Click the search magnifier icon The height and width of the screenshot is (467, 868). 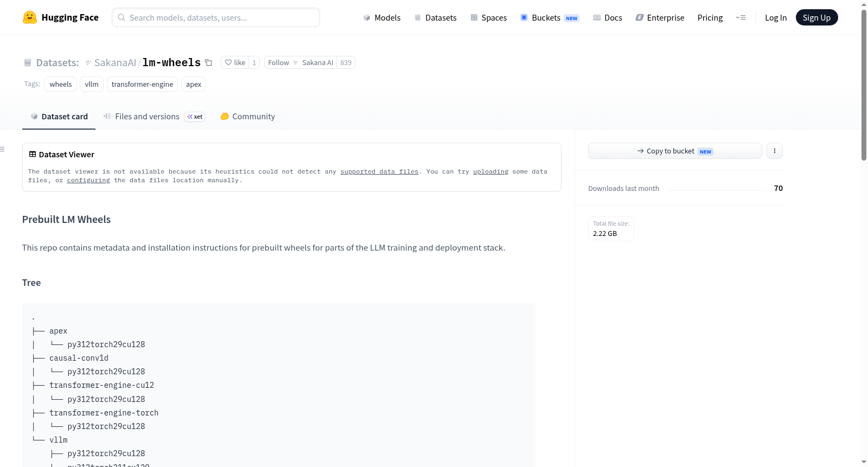122,17
